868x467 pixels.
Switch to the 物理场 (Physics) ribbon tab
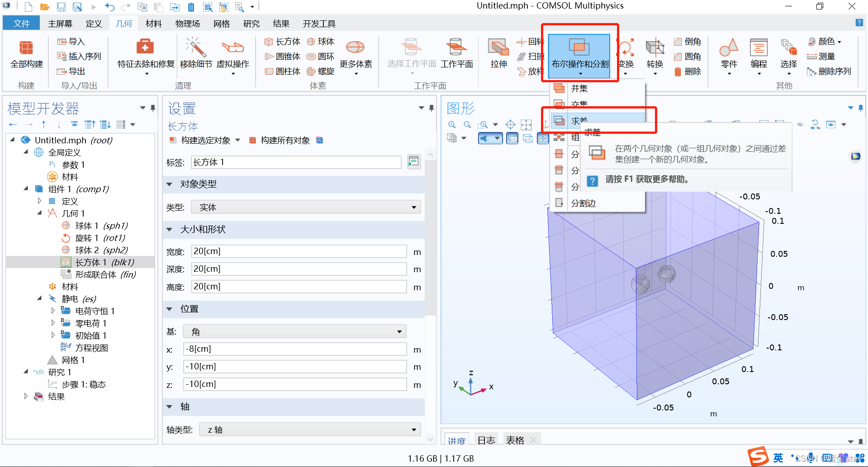coord(187,24)
